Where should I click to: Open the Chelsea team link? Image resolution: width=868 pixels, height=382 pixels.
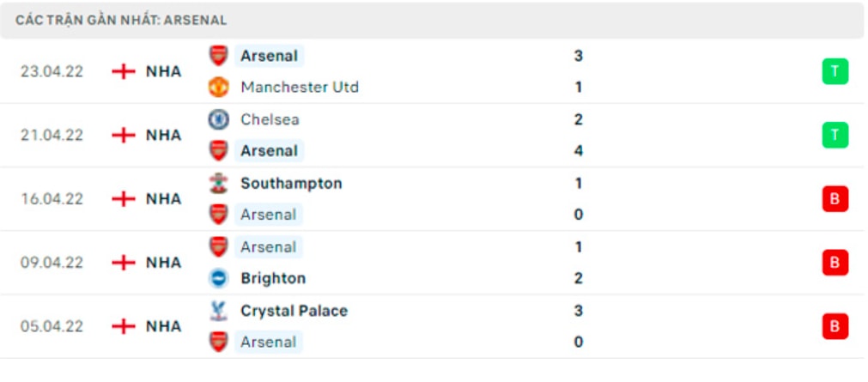pyautogui.click(x=270, y=119)
